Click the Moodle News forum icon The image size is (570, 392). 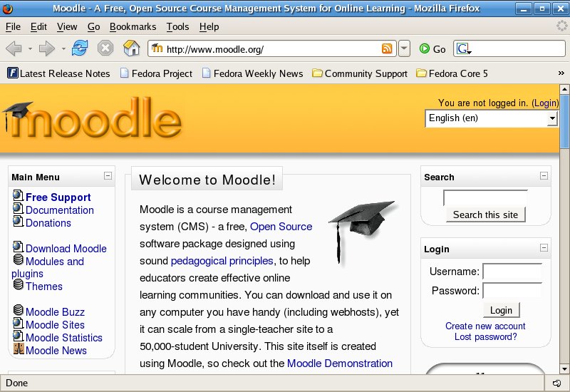coord(19,349)
